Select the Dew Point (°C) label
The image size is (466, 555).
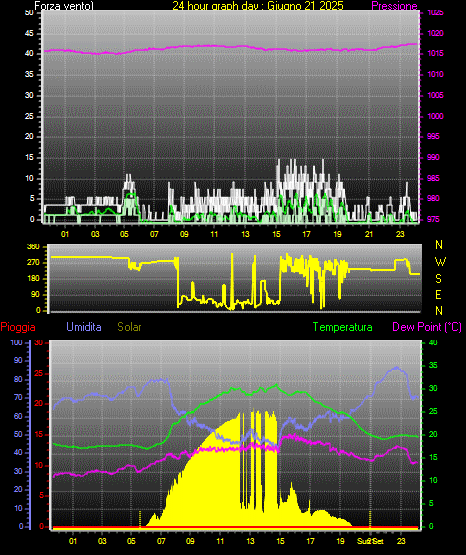click(x=427, y=327)
